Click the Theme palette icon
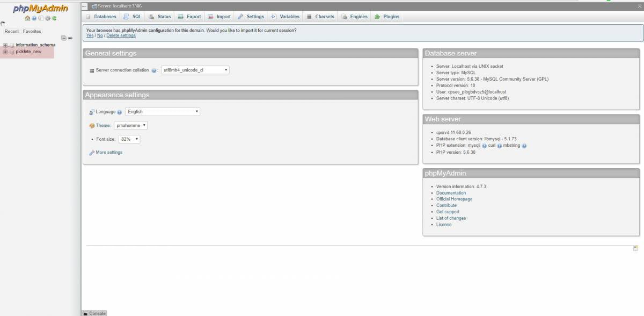This screenshot has width=644, height=316. pos(92,126)
